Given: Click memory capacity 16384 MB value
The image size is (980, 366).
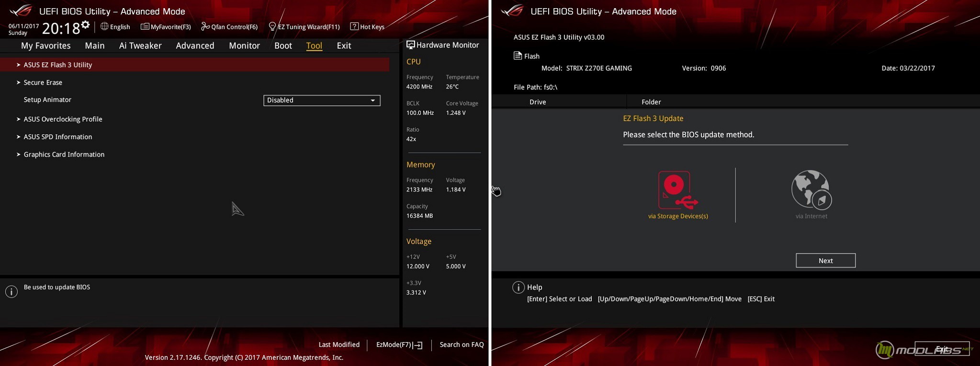Looking at the screenshot, I should pos(419,216).
